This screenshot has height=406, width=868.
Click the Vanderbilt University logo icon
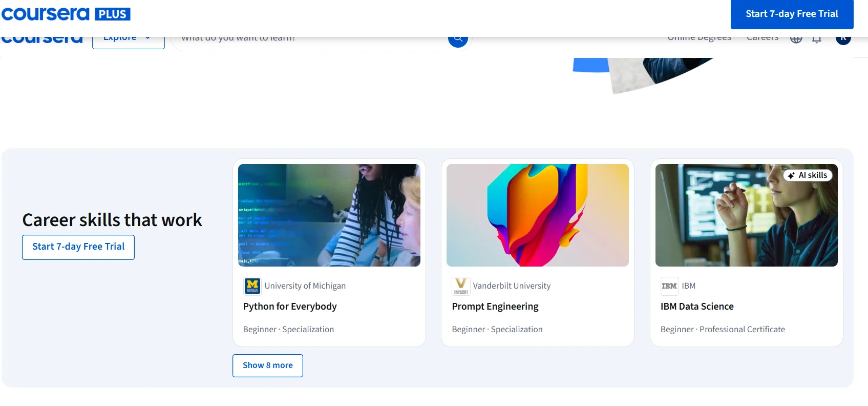click(461, 286)
